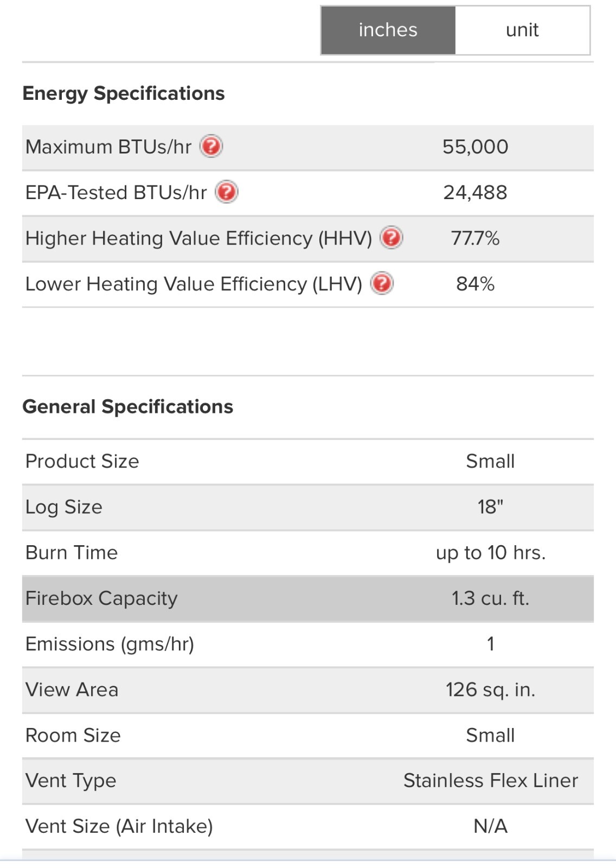Select the Product Size row label
Image resolution: width=616 pixels, height=868 pixels.
pos(82,461)
